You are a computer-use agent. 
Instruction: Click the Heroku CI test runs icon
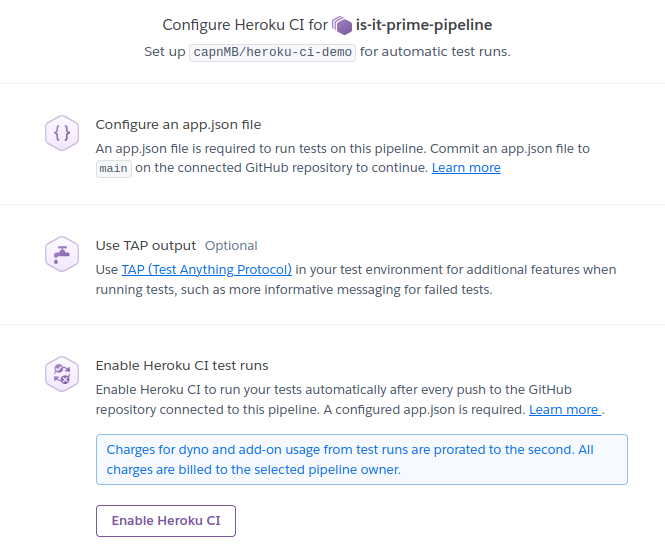(x=62, y=374)
